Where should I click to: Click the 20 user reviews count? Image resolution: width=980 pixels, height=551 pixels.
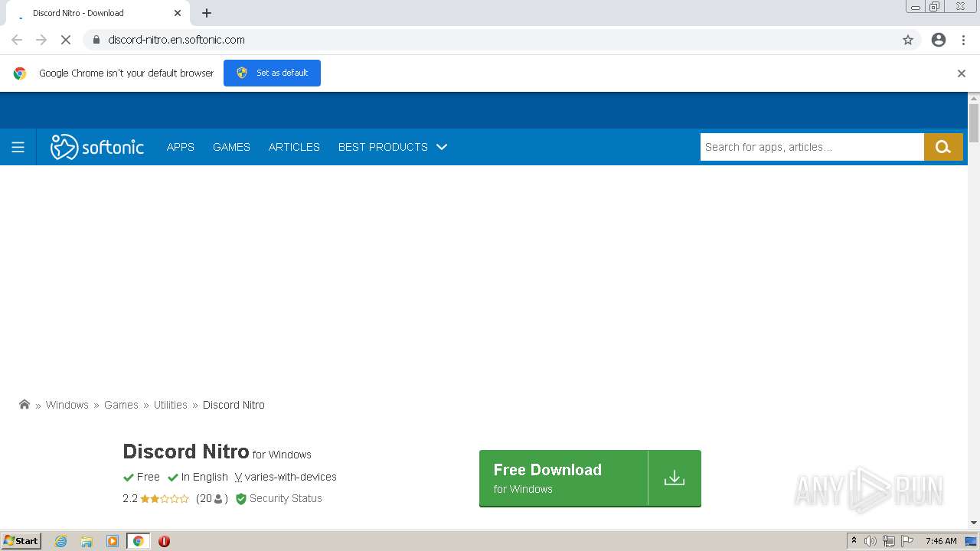tap(212, 498)
